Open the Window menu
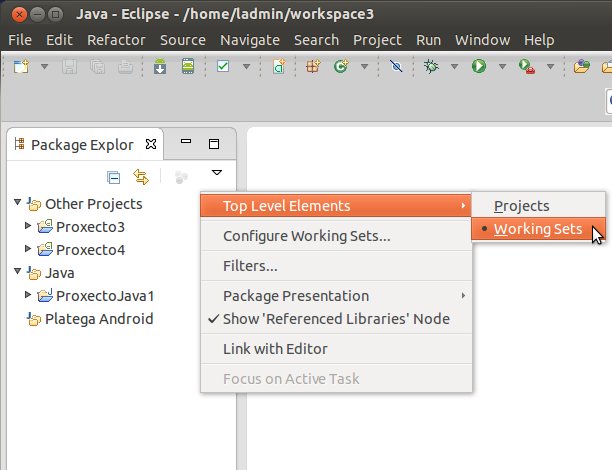 (x=482, y=40)
